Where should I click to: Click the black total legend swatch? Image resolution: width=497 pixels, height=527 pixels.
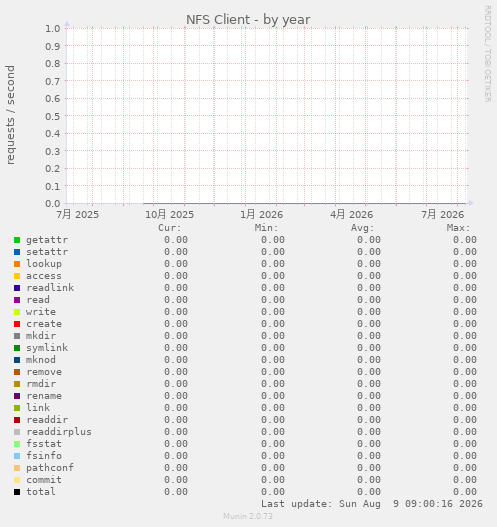click(17, 492)
